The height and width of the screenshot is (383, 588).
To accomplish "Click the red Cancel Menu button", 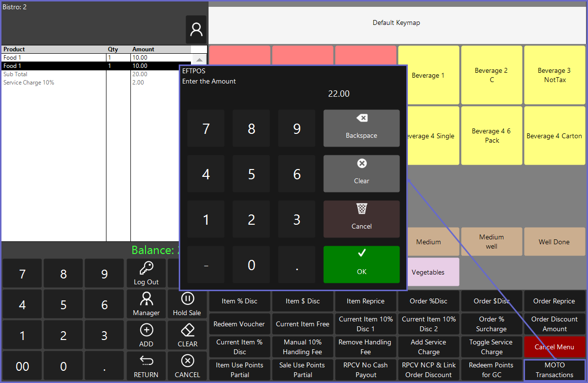I will (554, 347).
